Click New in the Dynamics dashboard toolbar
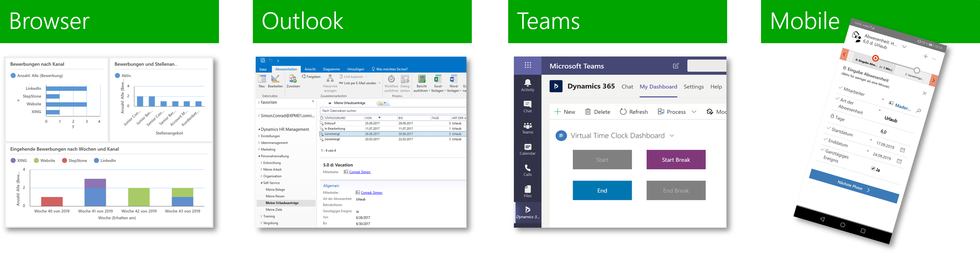The width and height of the screenshot is (980, 253). click(x=565, y=112)
